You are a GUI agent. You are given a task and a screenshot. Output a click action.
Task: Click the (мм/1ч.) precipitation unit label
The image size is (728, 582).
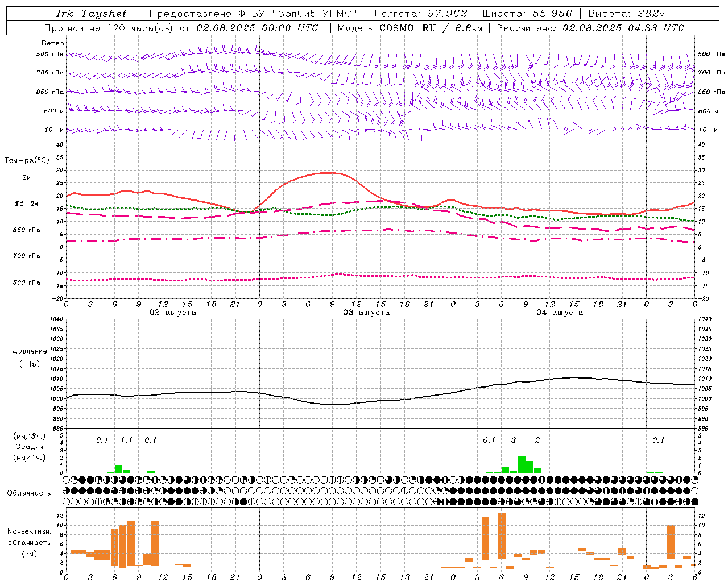click(x=30, y=458)
